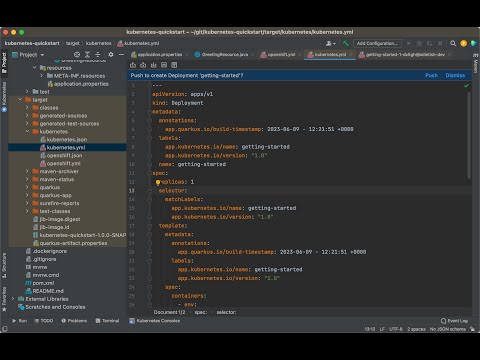This screenshot has height=360, width=480.
Task: Click Expand All icon in Project panel
Action: pos(87,54)
